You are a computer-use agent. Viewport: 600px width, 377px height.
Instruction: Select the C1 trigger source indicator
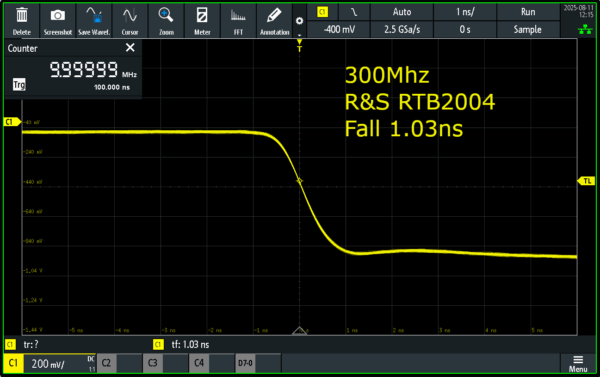click(322, 12)
